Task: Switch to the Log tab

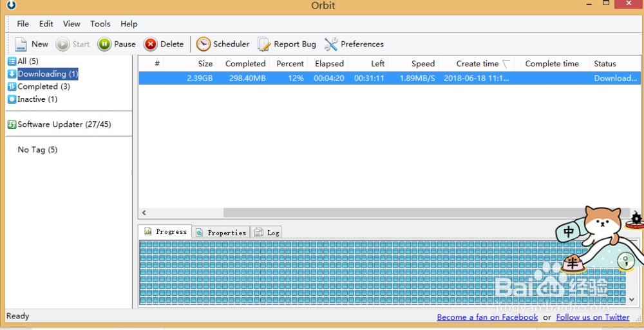Action: tap(266, 233)
